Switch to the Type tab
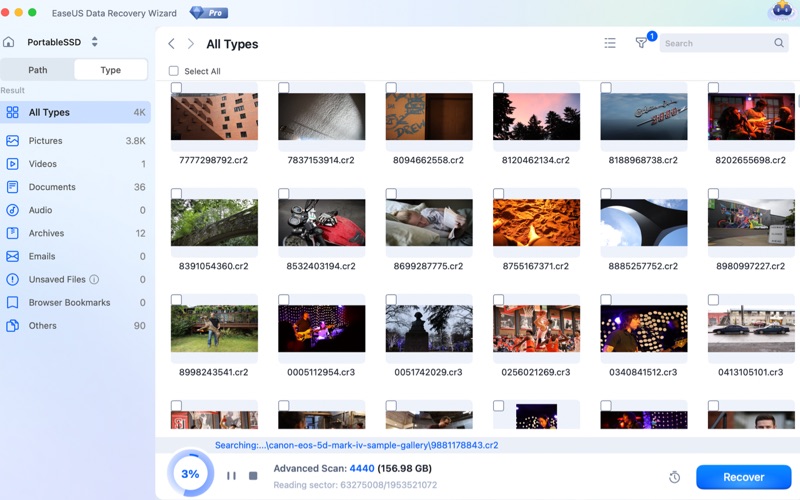 pyautogui.click(x=111, y=70)
